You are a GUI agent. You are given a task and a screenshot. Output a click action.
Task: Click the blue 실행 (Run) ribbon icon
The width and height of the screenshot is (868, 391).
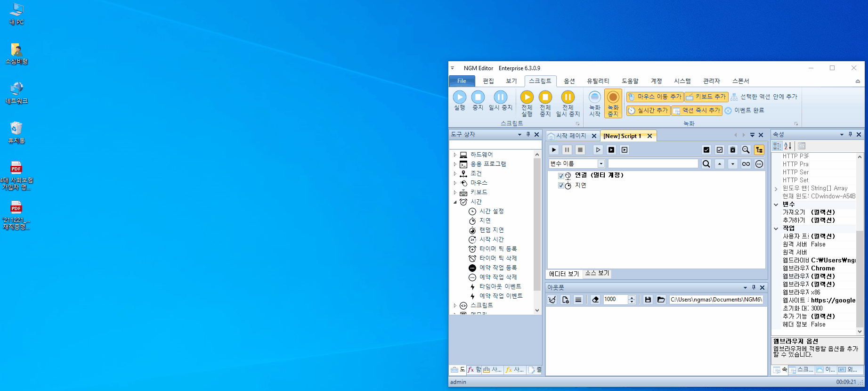[x=460, y=101]
